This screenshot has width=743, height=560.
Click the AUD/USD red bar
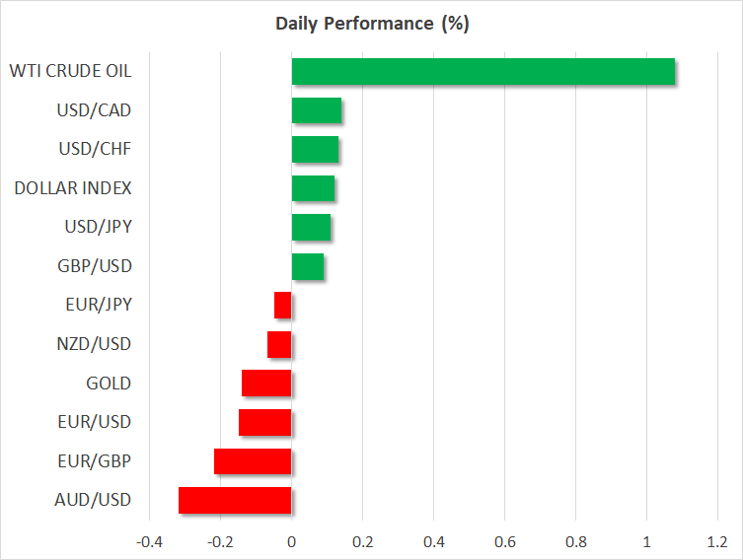(x=235, y=500)
